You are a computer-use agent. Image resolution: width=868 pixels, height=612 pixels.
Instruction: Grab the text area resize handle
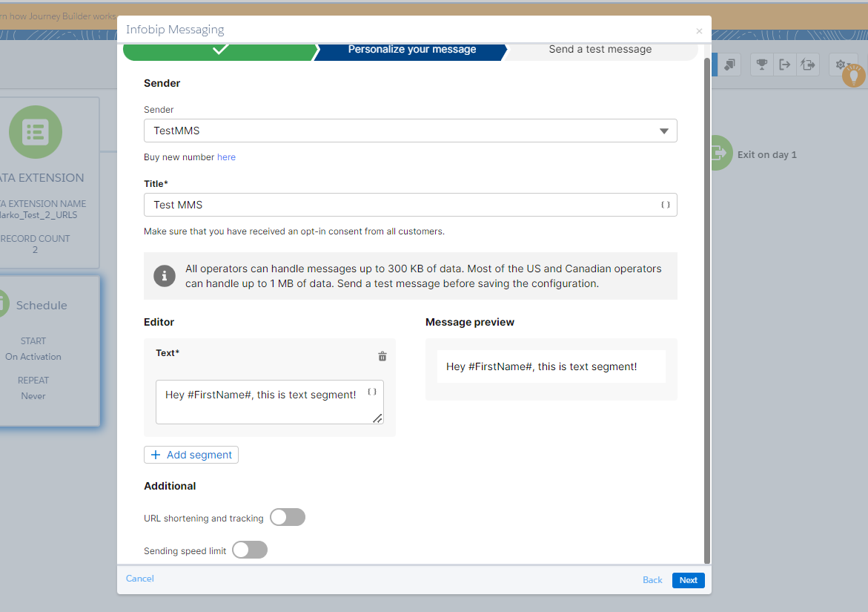click(377, 418)
